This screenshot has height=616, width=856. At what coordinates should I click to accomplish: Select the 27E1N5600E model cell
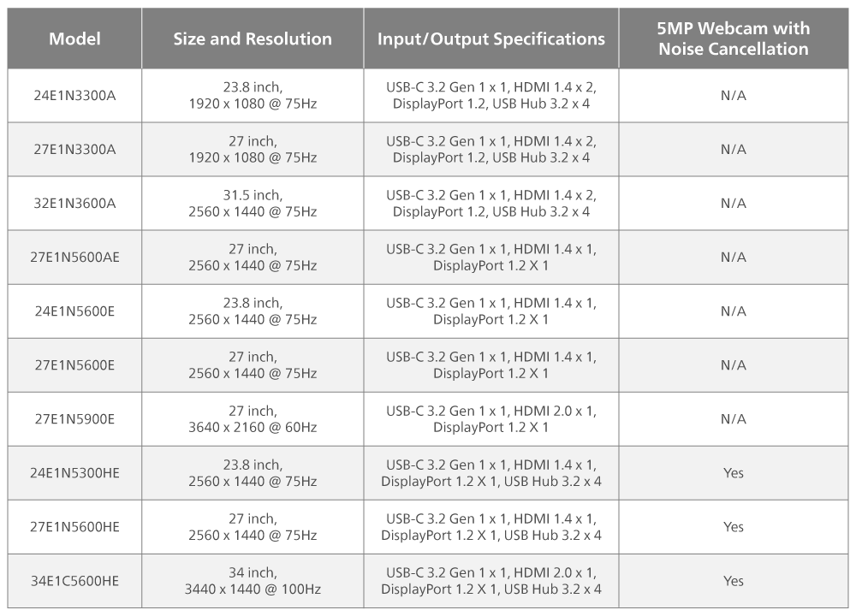(x=74, y=365)
